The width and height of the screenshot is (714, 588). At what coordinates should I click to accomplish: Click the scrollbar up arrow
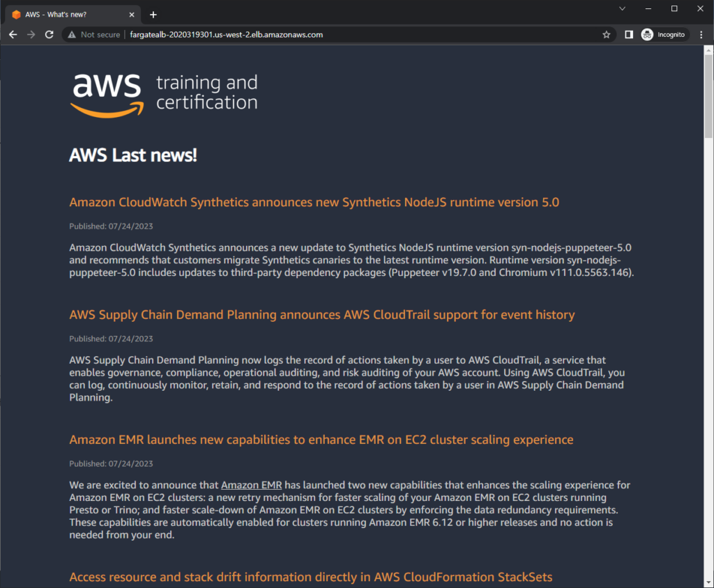[708, 49]
